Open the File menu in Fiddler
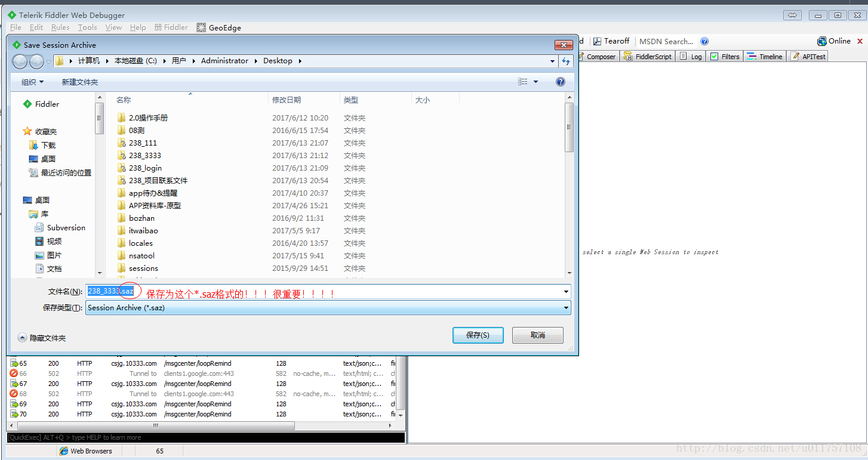 [16, 27]
